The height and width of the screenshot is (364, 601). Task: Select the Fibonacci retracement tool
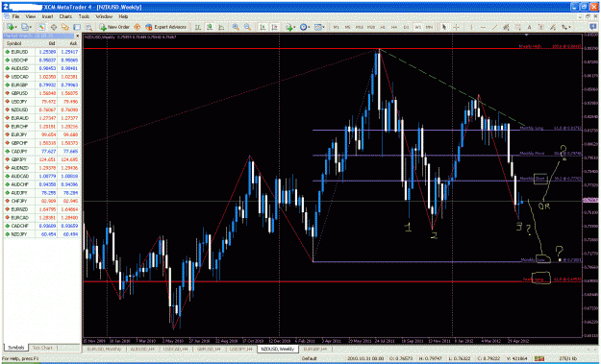518,27
